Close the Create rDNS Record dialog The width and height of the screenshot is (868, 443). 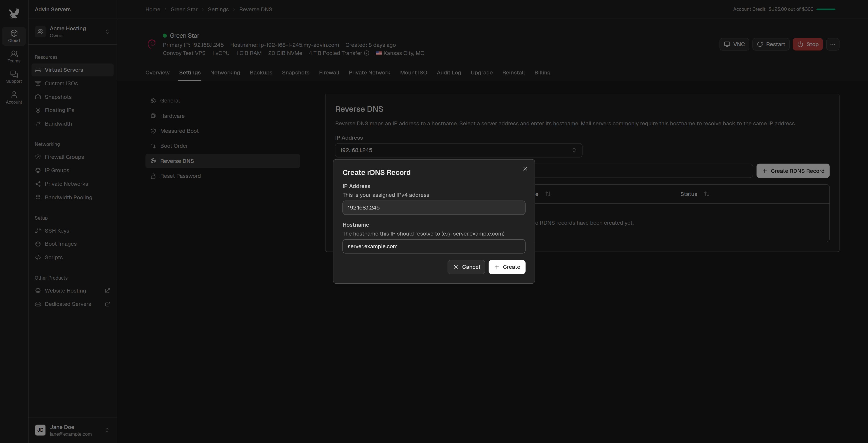(x=525, y=169)
